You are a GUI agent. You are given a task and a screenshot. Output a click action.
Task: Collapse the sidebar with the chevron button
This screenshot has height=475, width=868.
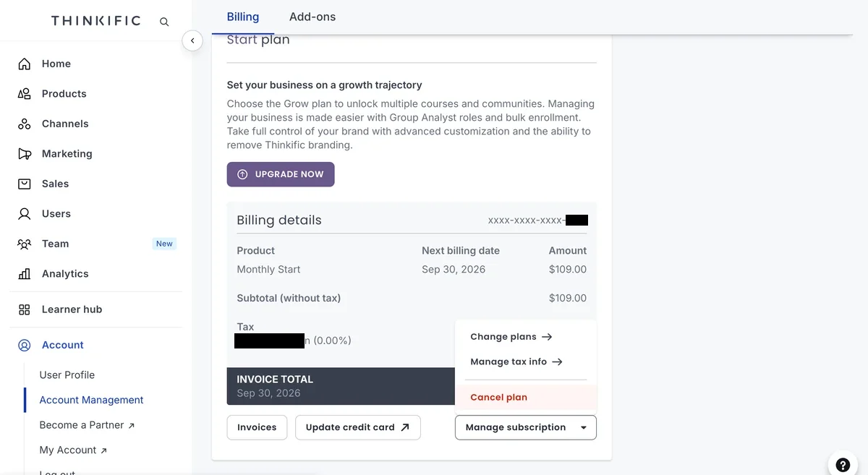pos(192,40)
